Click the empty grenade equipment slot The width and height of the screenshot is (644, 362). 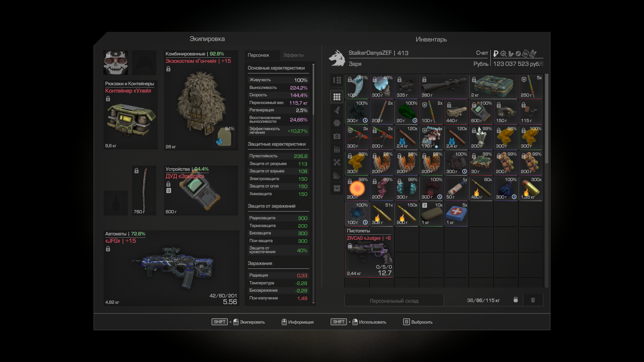point(116,203)
